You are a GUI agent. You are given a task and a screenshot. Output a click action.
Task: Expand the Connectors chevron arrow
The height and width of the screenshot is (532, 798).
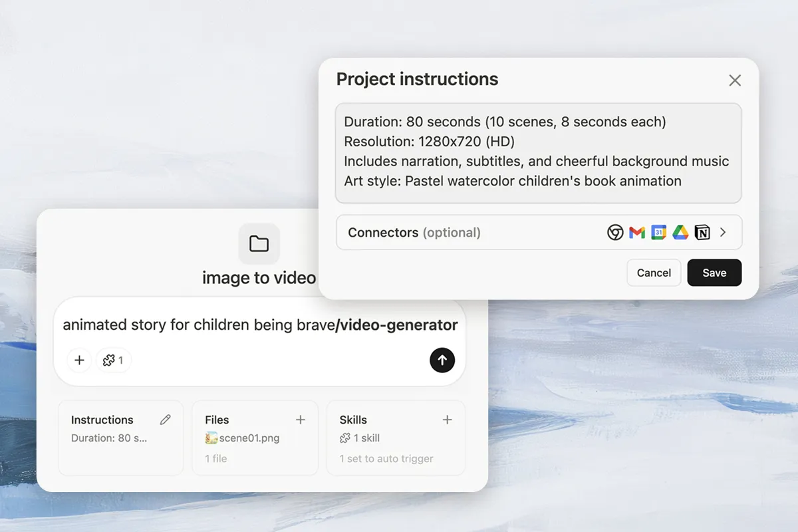pyautogui.click(x=724, y=232)
